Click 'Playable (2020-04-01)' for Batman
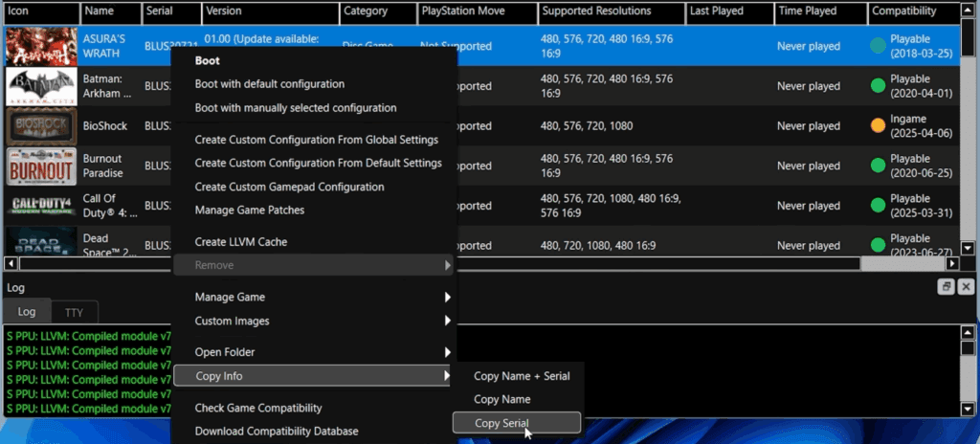Viewport: 980px width, 444px height. click(922, 86)
